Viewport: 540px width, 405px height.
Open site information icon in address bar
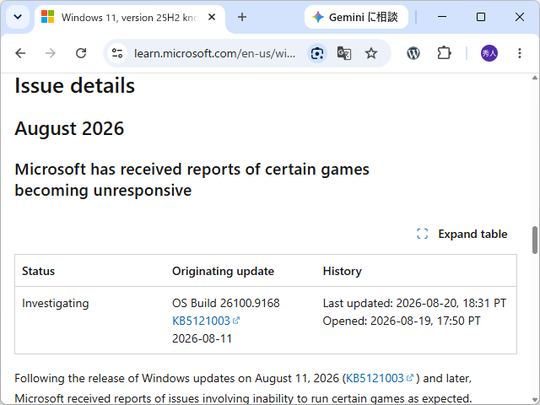pos(117,53)
